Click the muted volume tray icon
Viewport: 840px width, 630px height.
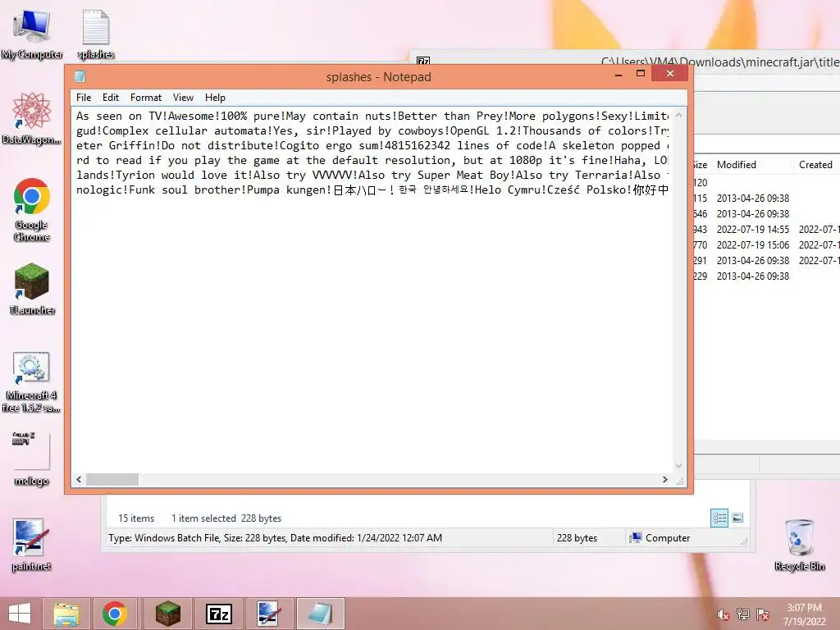click(x=723, y=614)
